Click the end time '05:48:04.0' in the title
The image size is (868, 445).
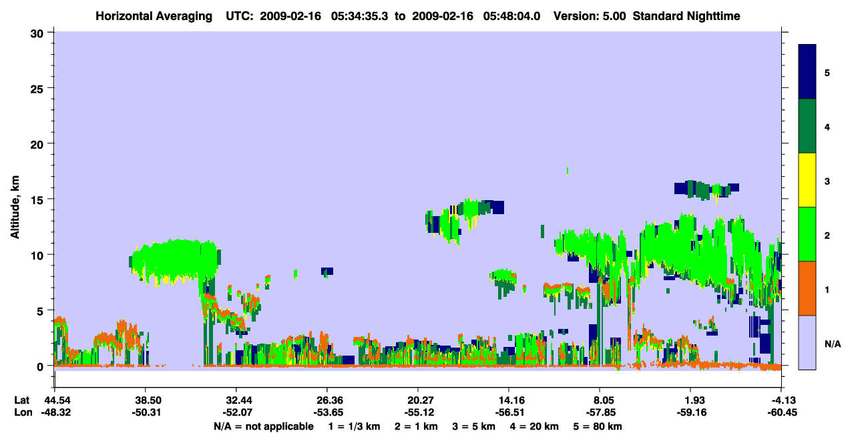pyautogui.click(x=513, y=15)
